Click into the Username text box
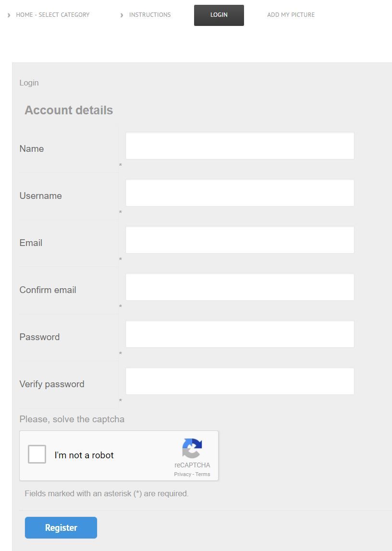This screenshot has height=551, width=392. point(240,193)
